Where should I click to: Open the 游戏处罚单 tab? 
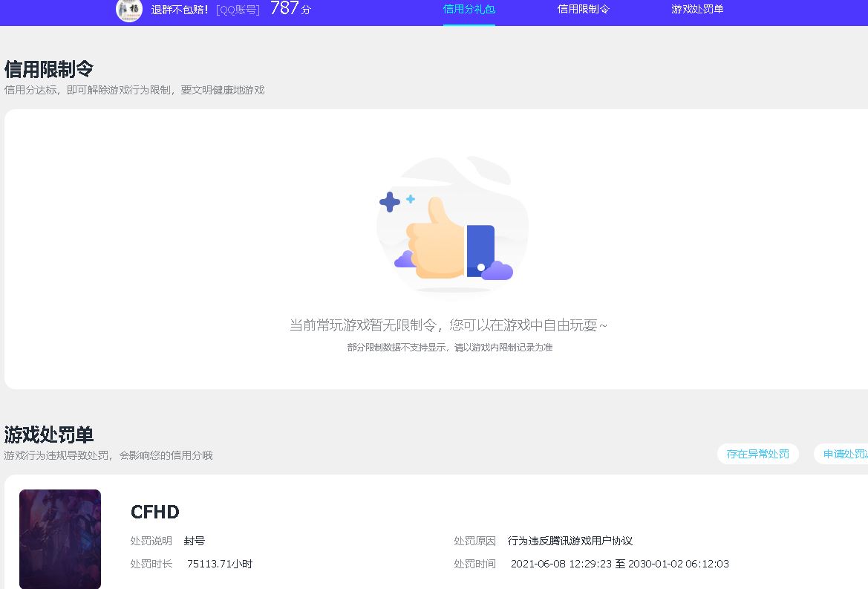[x=696, y=9]
